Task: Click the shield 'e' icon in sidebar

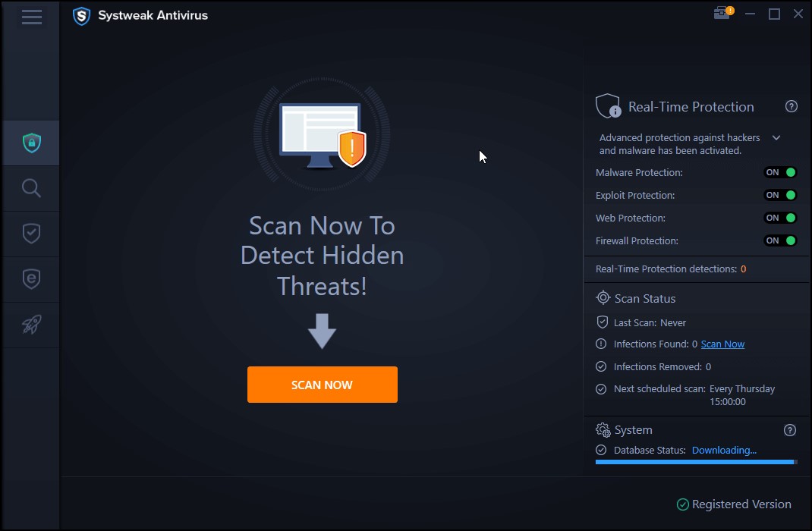Action: coord(30,278)
